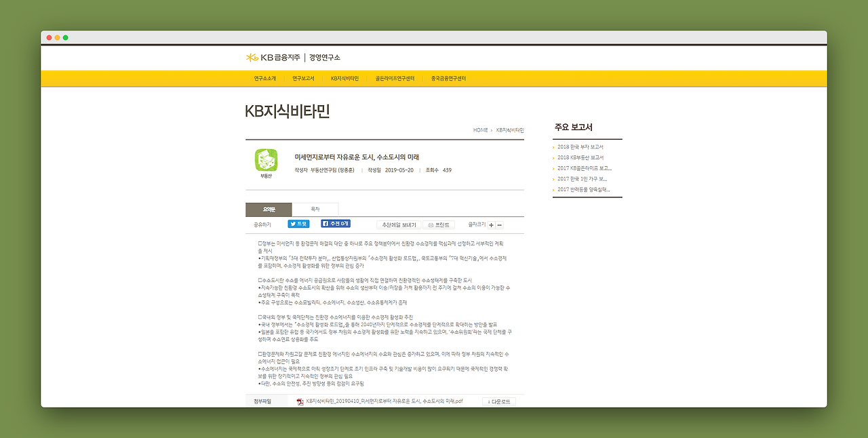Open the 연구보고서 menu
Image resolution: width=868 pixels, height=438 pixels.
click(303, 79)
